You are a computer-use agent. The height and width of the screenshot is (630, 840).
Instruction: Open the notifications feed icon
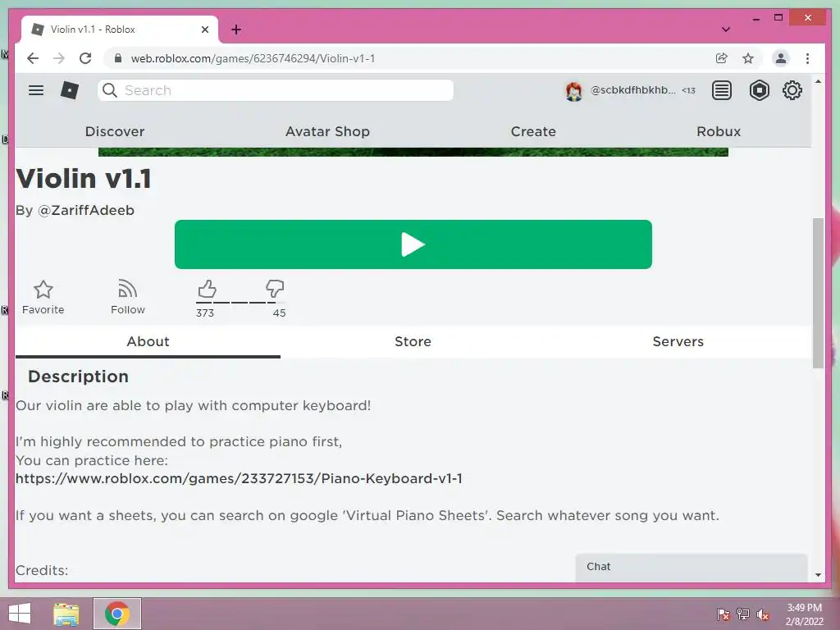722,90
